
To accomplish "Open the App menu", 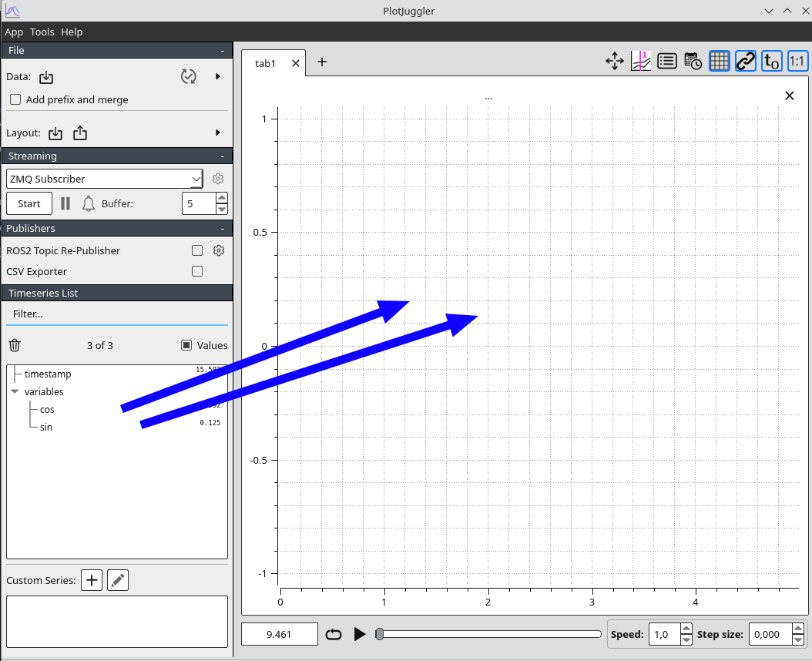I will click(x=14, y=32).
